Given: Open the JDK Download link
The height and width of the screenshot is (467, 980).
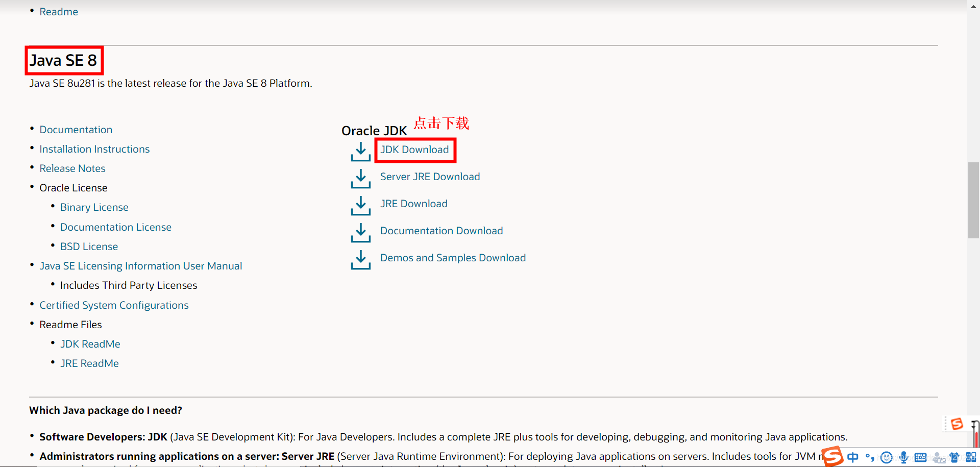Looking at the screenshot, I should (x=414, y=150).
